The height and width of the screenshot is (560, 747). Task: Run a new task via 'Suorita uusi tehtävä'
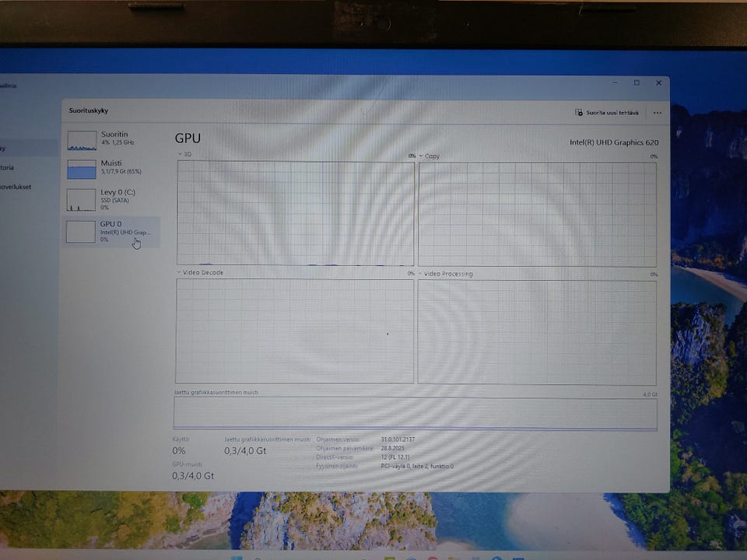tap(606, 113)
